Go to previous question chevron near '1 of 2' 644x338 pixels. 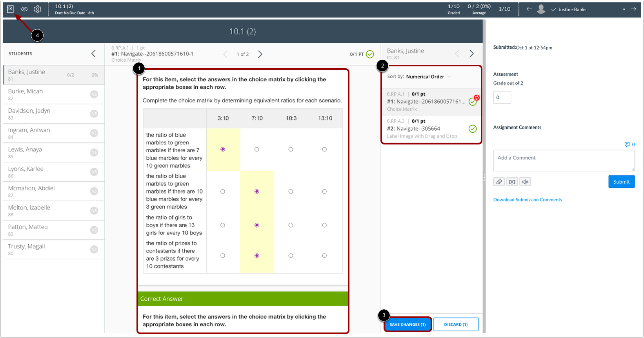click(x=225, y=54)
